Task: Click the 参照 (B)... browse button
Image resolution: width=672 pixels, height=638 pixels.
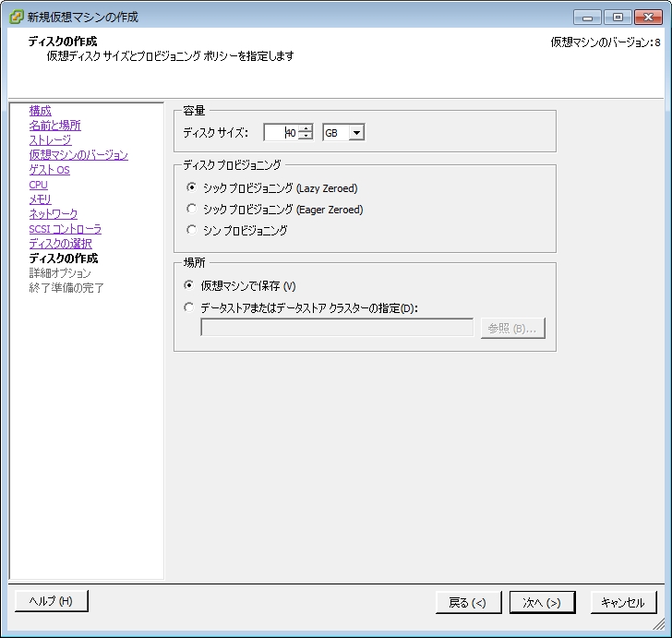Action: tap(513, 328)
